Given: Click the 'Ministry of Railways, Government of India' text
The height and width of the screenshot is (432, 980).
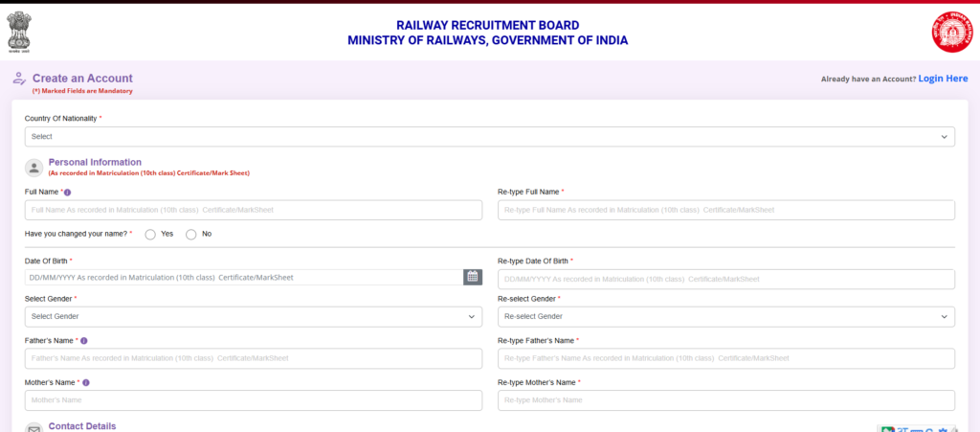Looking at the screenshot, I should 487,40.
